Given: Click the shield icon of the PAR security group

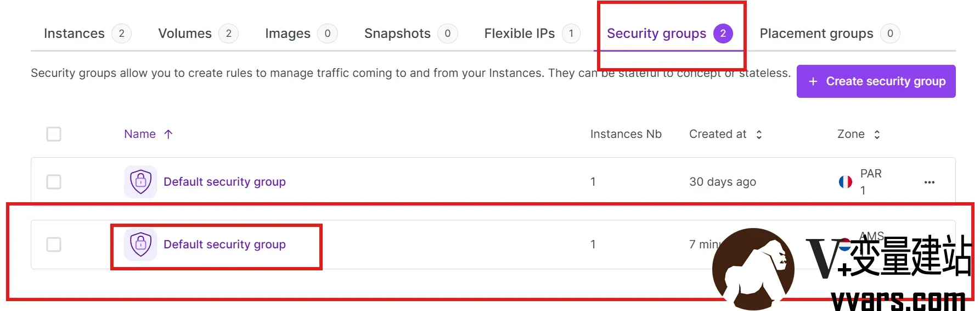Looking at the screenshot, I should 140,181.
